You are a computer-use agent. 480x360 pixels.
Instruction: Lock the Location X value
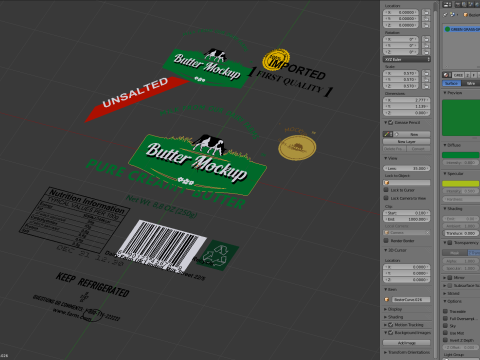click(426, 12)
